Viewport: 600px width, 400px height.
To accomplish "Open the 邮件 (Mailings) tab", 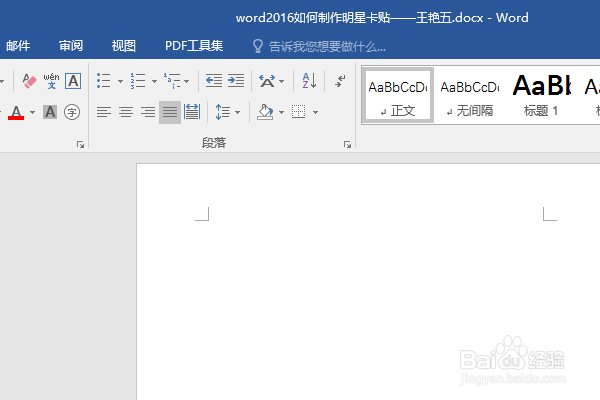I will pyautogui.click(x=18, y=46).
